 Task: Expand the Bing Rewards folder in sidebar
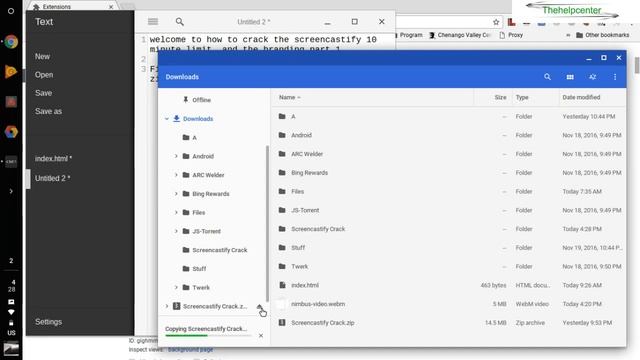tap(176, 194)
